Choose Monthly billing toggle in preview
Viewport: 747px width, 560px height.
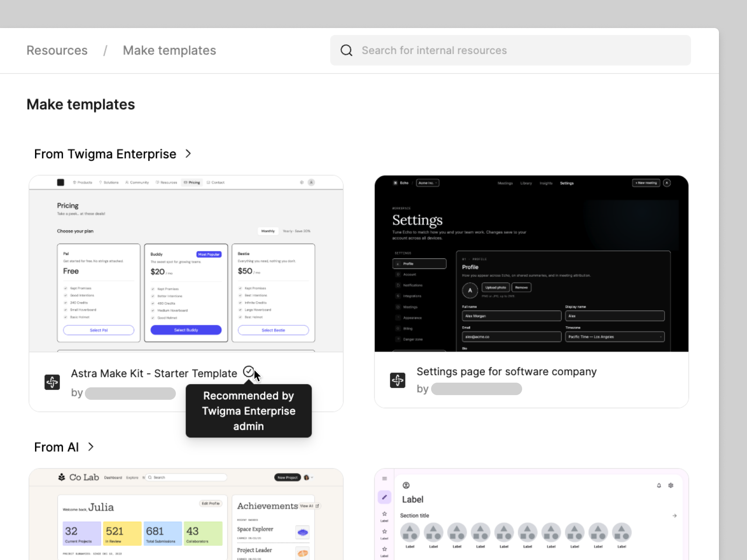coord(268,231)
